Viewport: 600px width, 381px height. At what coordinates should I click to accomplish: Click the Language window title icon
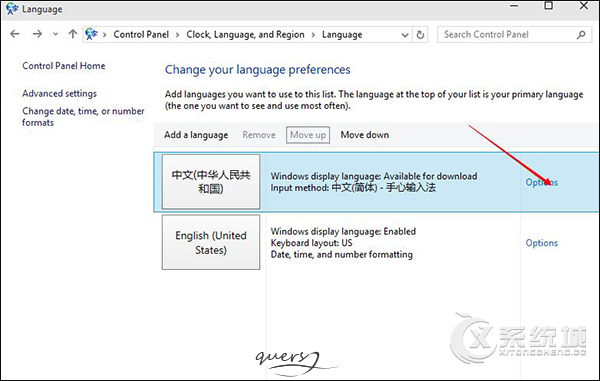pyautogui.click(x=12, y=9)
